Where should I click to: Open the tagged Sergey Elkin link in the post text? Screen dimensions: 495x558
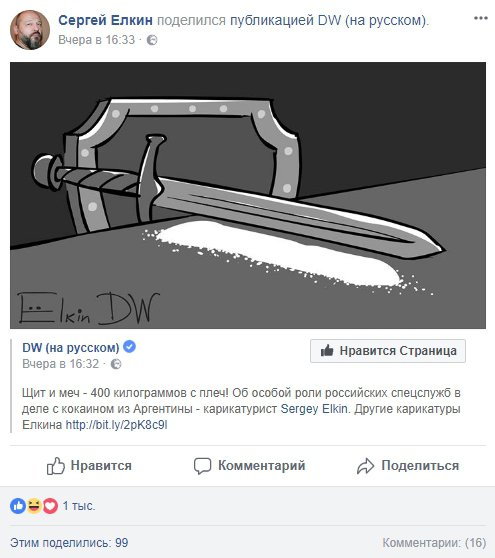coord(314,409)
